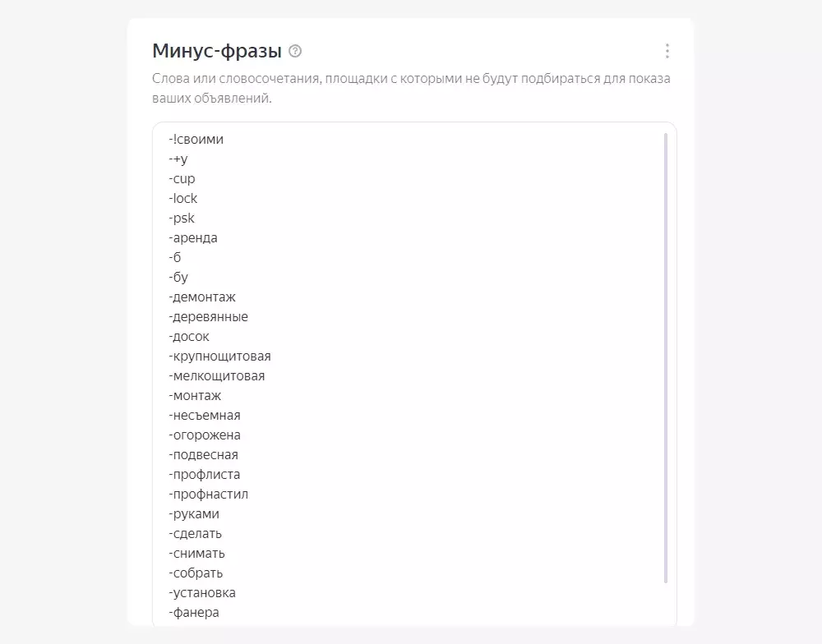Click the -аренда minus-phrase
Image resolution: width=822 pixels, height=644 pixels.
tap(193, 238)
